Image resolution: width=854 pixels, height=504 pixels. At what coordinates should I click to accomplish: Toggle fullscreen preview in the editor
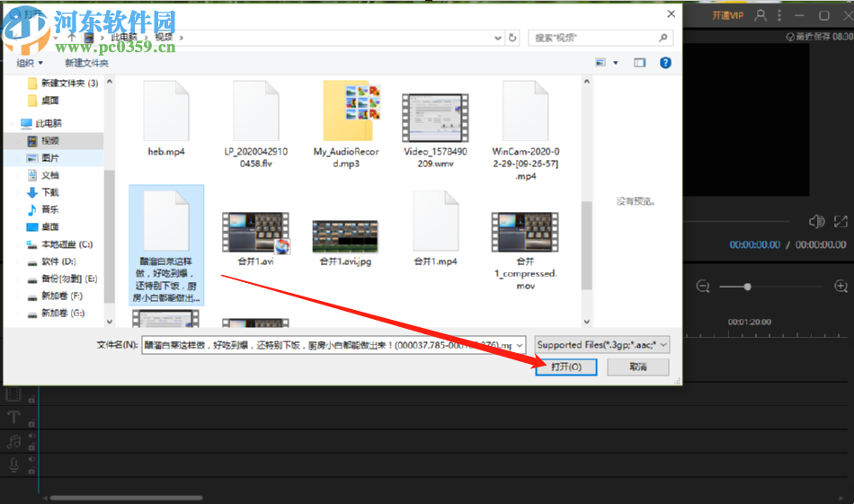point(841,222)
